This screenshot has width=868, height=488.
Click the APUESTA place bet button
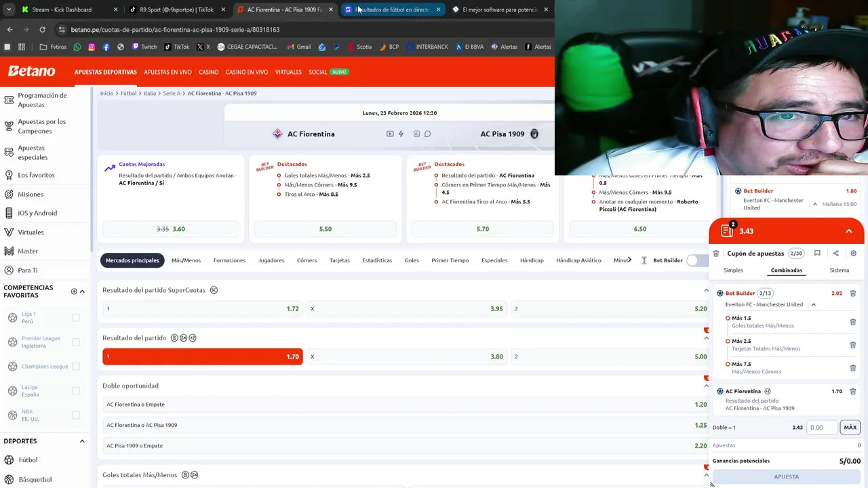tap(787, 476)
